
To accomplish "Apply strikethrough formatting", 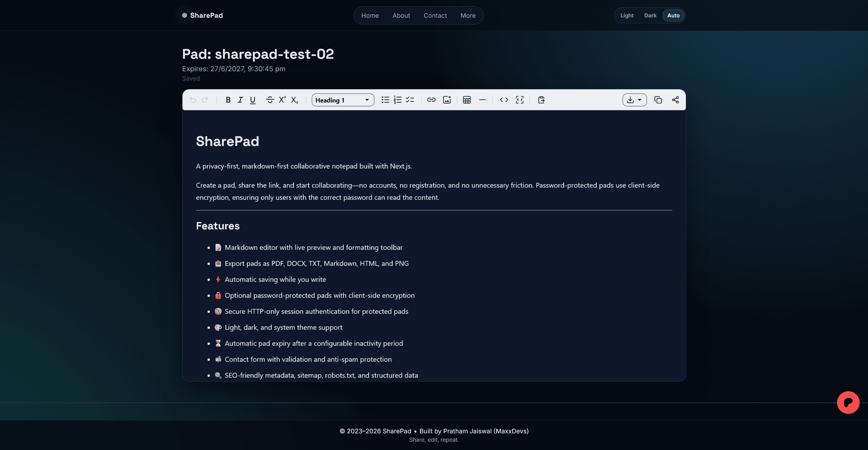I will coord(270,100).
